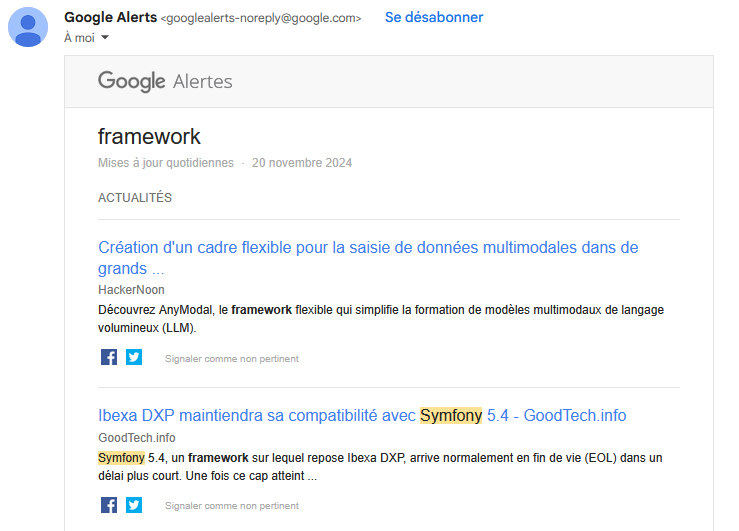The image size is (739, 531).
Task: Expand the 'À moi' recipient details arrow
Action: click(x=105, y=37)
